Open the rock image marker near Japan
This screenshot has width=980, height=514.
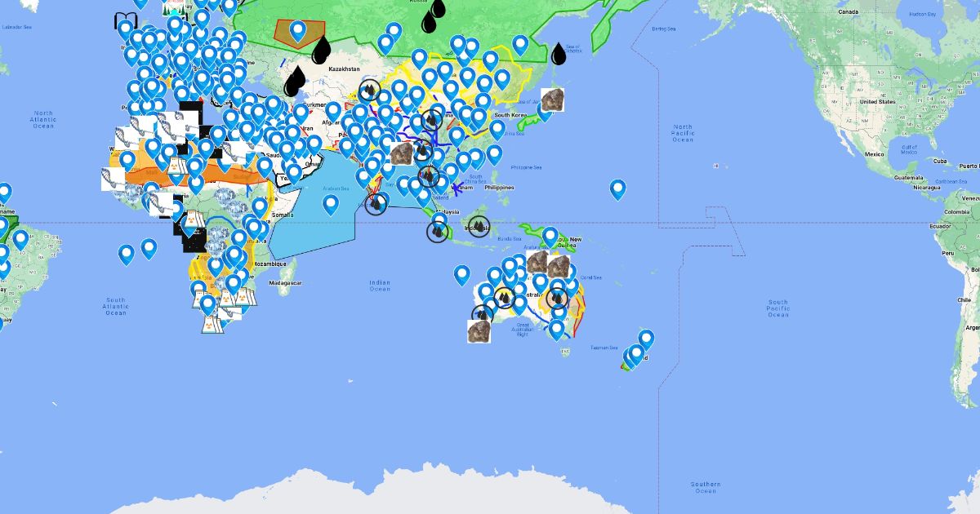pyautogui.click(x=552, y=100)
